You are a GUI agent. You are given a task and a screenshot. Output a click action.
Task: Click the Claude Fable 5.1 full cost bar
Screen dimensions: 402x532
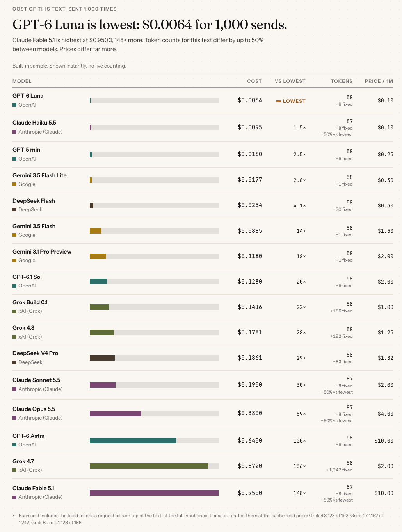154,493
